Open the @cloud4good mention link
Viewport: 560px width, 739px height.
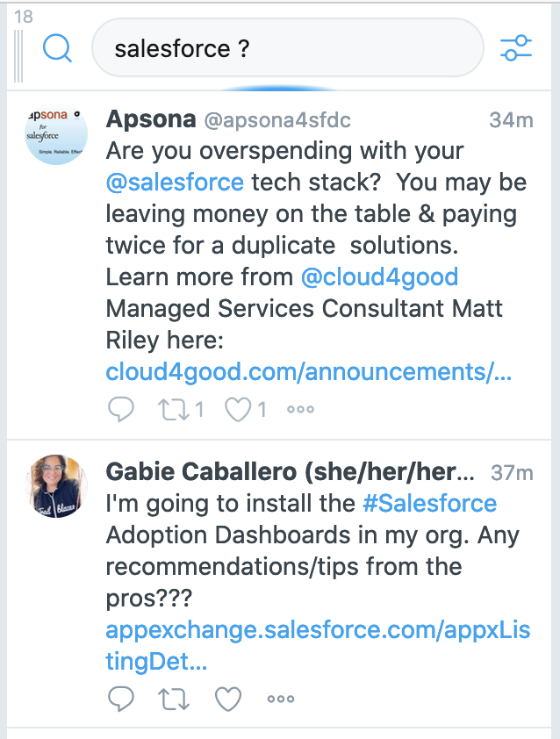pos(379,277)
